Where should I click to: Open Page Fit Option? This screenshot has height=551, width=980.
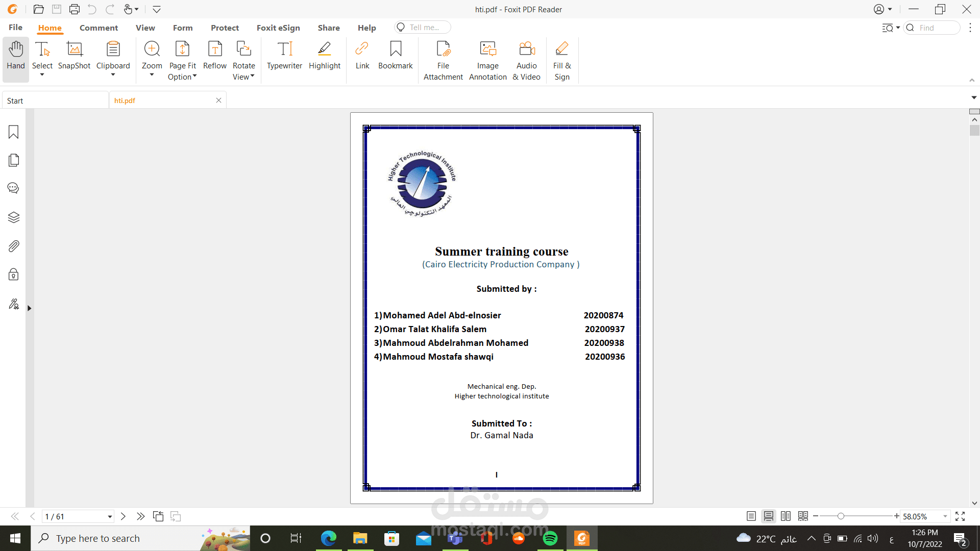click(182, 60)
